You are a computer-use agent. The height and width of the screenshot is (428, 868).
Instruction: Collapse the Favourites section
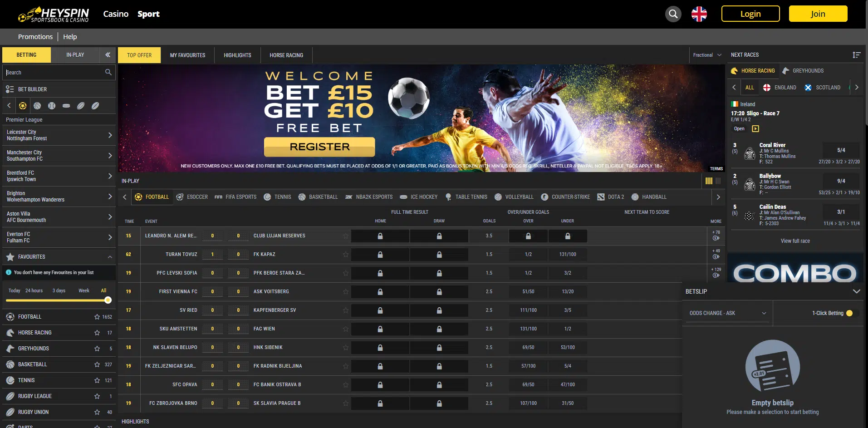pyautogui.click(x=110, y=257)
